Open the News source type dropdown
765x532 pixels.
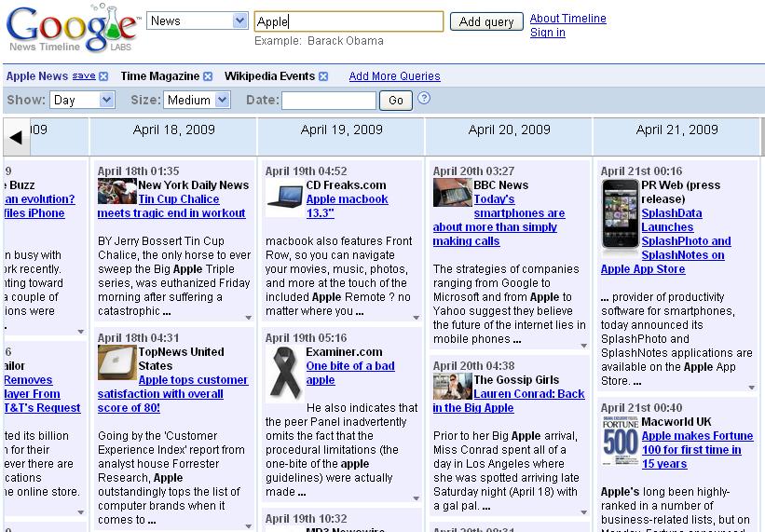(x=198, y=21)
